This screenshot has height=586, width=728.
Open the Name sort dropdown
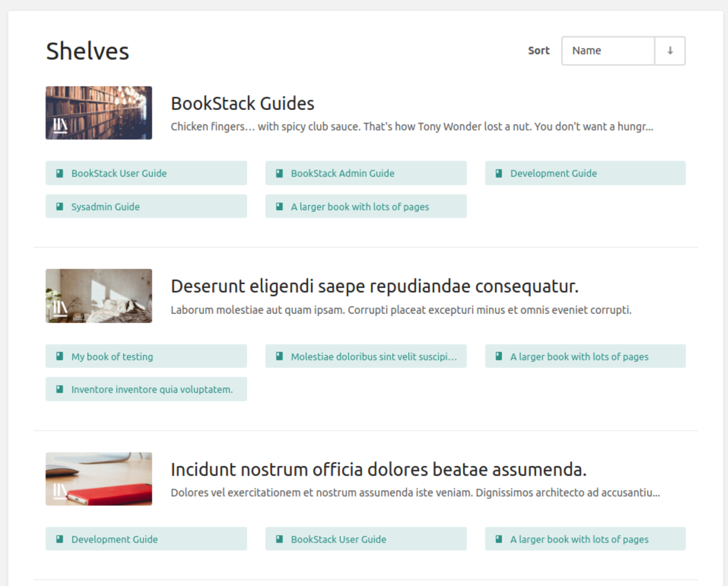(x=608, y=51)
